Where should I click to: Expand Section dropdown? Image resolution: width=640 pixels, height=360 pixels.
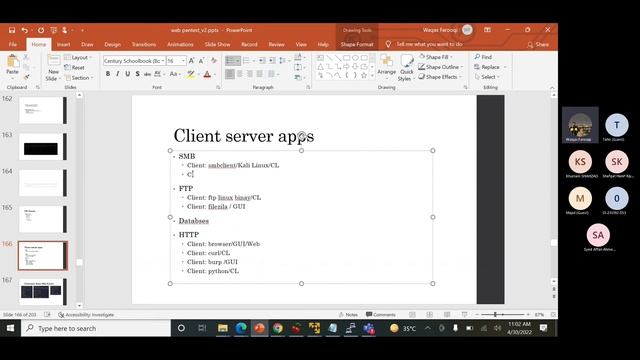point(79,78)
